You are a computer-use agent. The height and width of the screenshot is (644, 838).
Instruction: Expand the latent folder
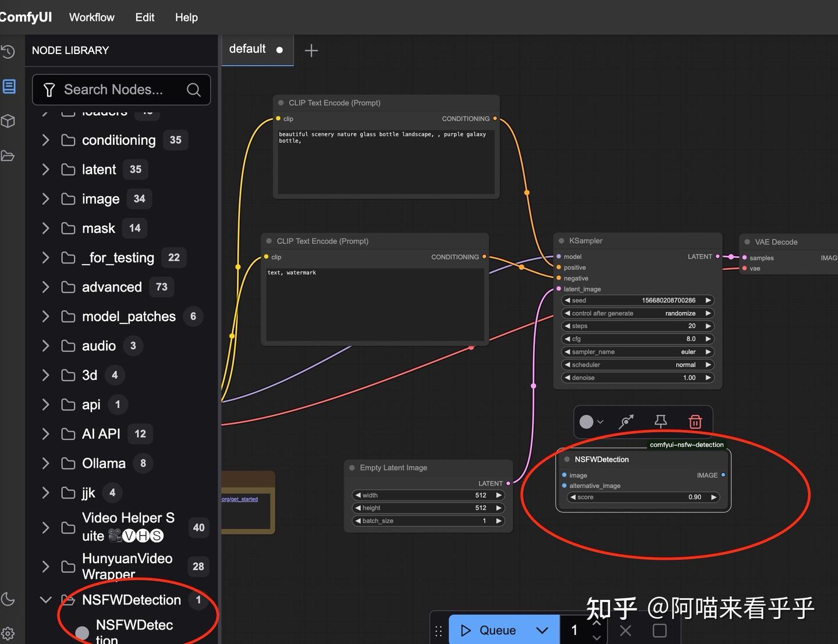pyautogui.click(x=45, y=169)
